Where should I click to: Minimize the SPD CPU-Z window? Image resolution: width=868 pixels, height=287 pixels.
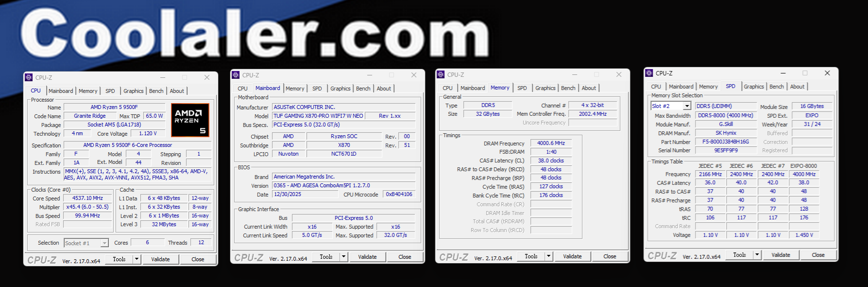[783, 73]
